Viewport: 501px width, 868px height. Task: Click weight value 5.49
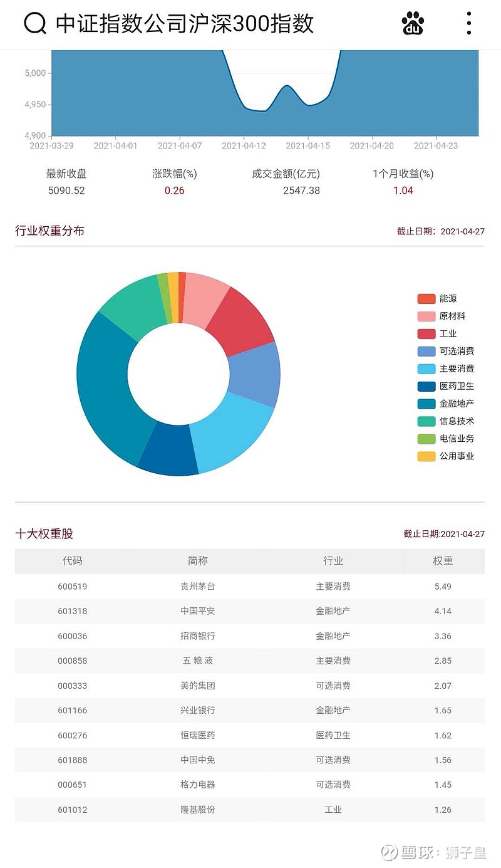click(443, 587)
